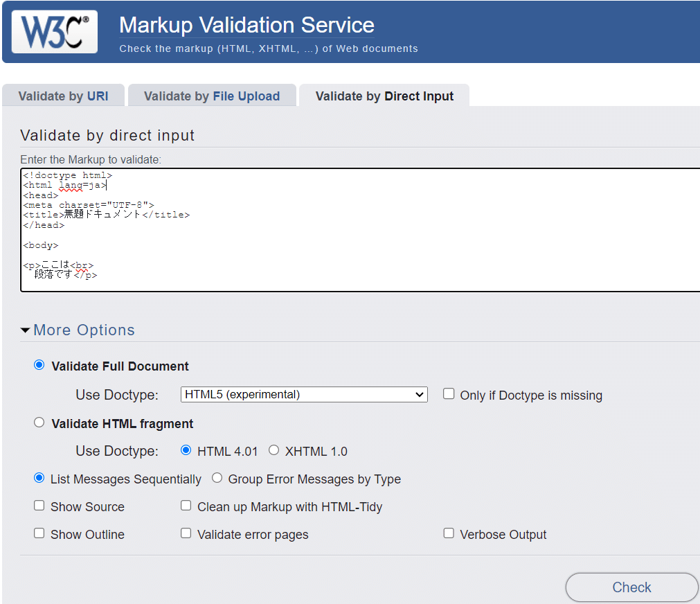The height and width of the screenshot is (604, 700).
Task: Select Group Error Messages by Type
Action: pyautogui.click(x=217, y=478)
